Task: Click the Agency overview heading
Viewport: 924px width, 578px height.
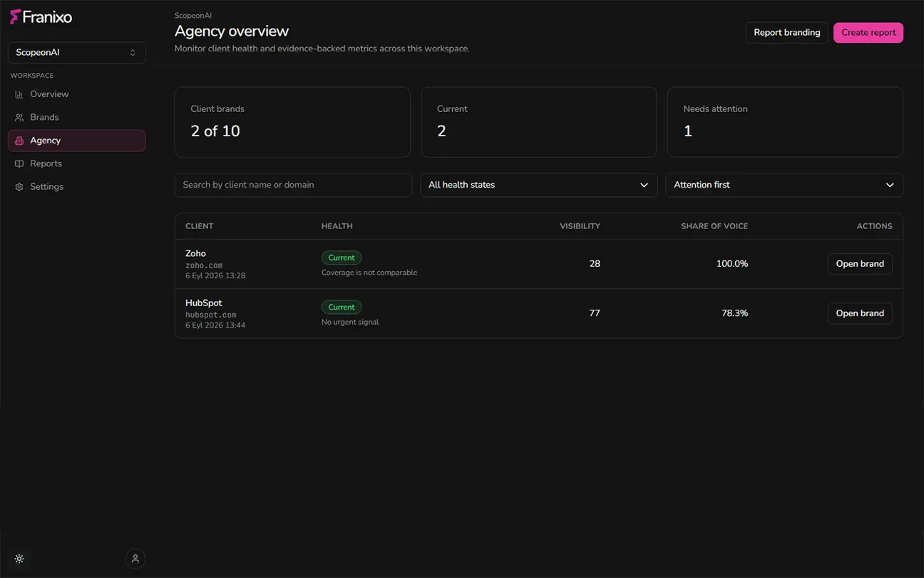Action: (232, 31)
